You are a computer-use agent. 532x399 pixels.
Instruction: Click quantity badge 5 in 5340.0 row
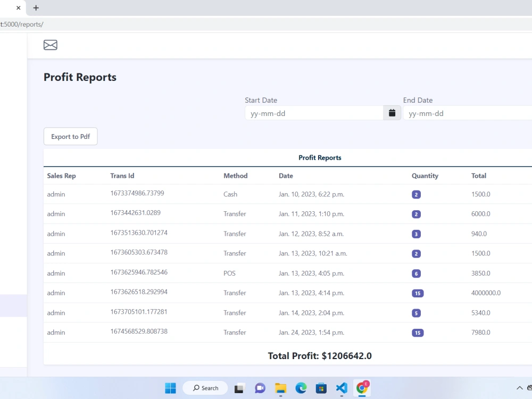[417, 313]
